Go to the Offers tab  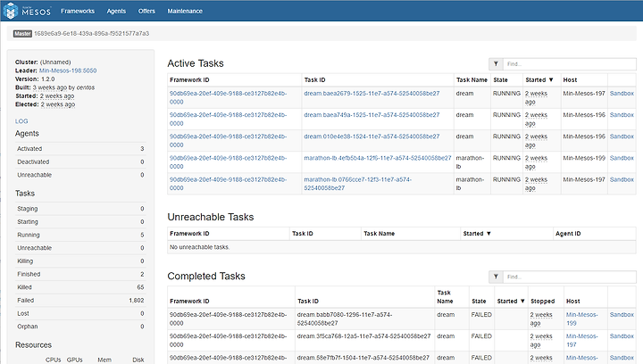point(146,11)
